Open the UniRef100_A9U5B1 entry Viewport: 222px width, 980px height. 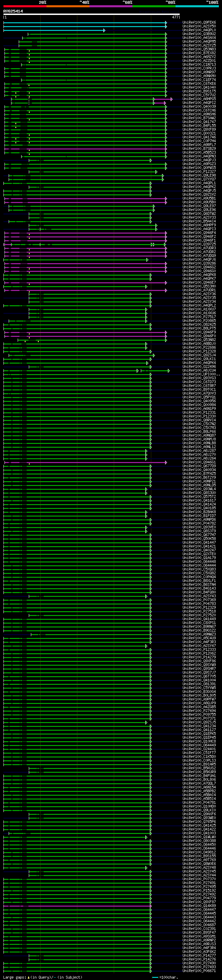pos(199,198)
